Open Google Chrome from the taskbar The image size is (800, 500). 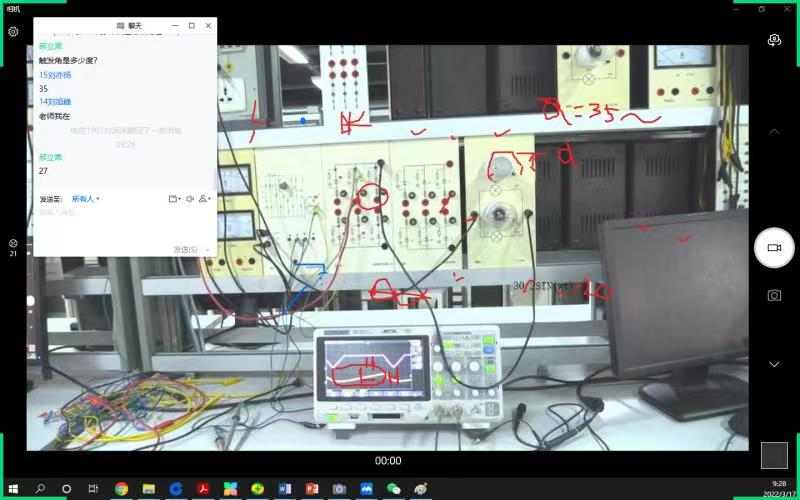pyautogui.click(x=121, y=489)
